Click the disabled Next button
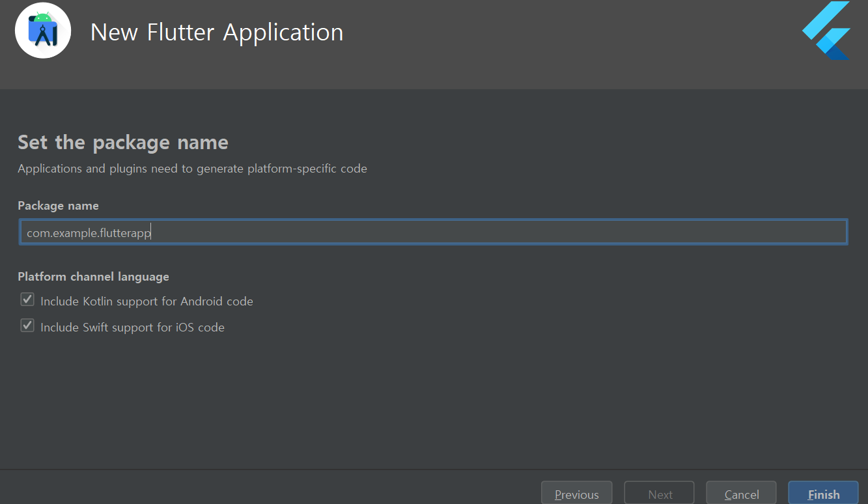 [659, 494]
